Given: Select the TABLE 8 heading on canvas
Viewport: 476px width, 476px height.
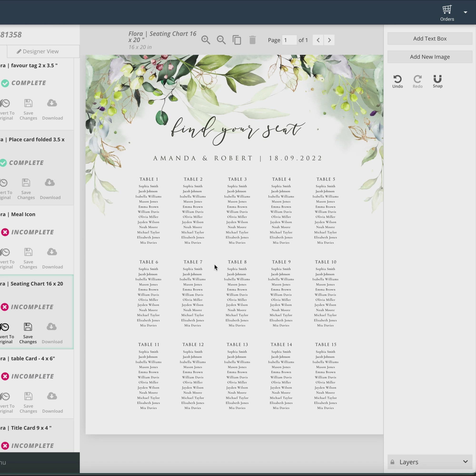Looking at the screenshot, I should pyautogui.click(x=237, y=262).
